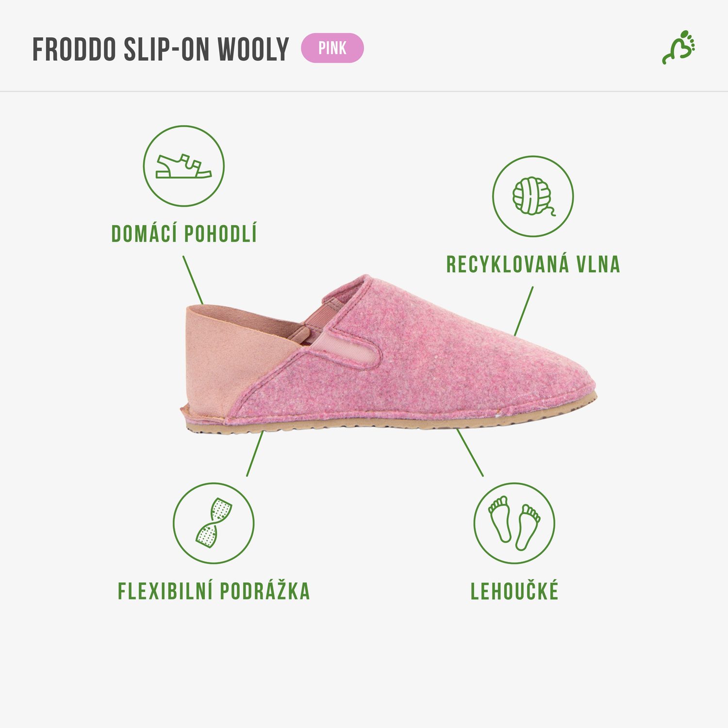
Task: Click the Recyklovaná vlna label
Action: tap(533, 265)
